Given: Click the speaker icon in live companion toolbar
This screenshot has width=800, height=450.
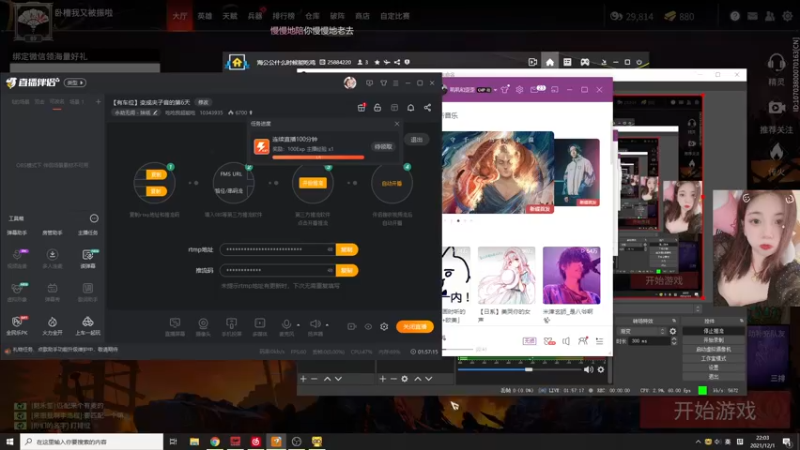Looking at the screenshot, I should [x=315, y=324].
